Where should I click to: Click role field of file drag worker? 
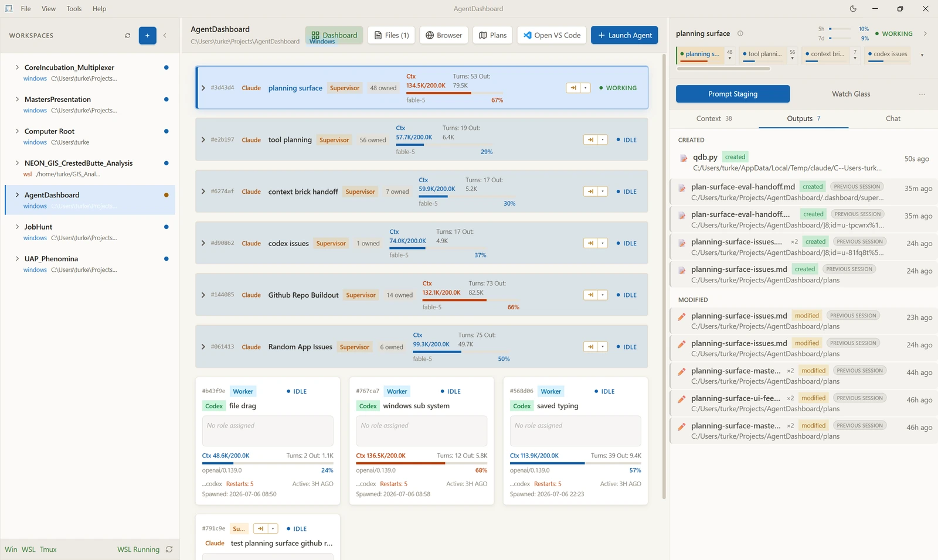point(268,431)
